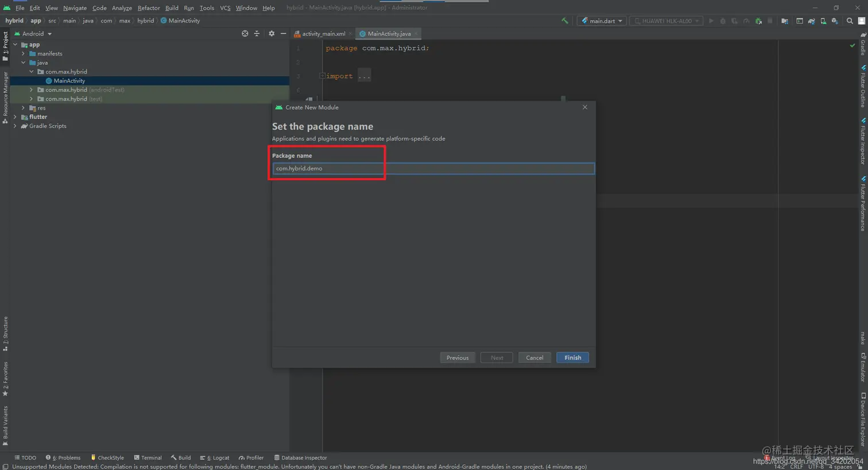Viewport: 868px width, 470px height.
Task: Click the Package name input field
Action: coord(433,168)
